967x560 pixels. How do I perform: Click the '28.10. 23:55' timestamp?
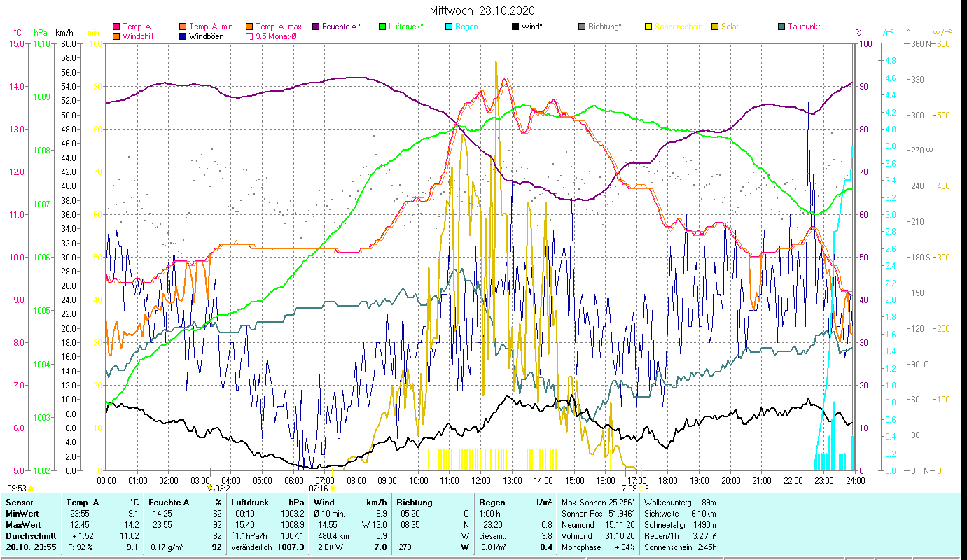coord(31,547)
